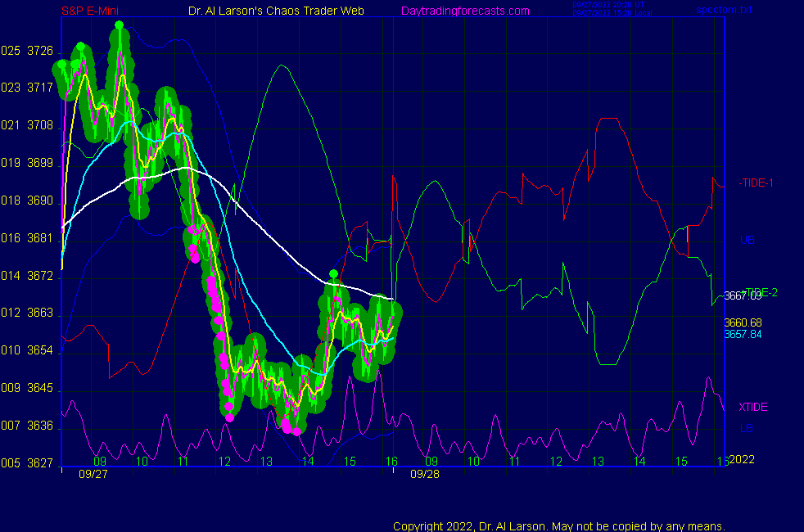Click the red -TIDE-1 legend label
Image resolution: width=804 pixels, height=532 pixels.
pyautogui.click(x=756, y=183)
